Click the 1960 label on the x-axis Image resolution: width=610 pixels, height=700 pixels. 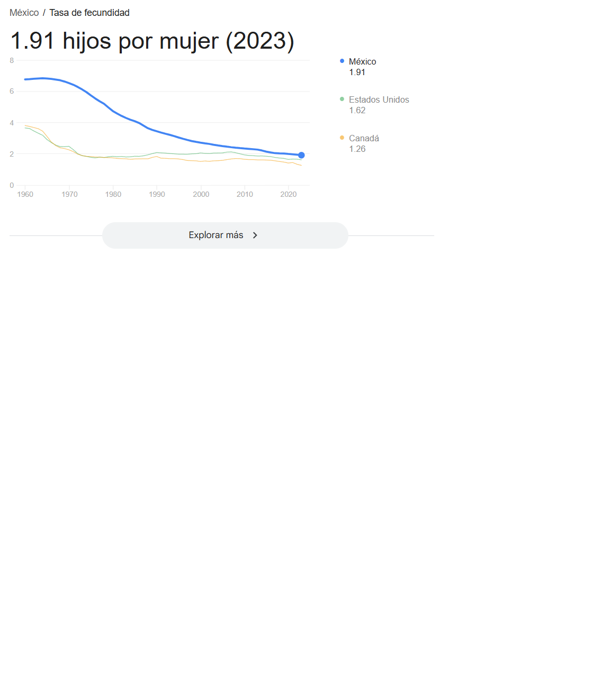click(25, 195)
